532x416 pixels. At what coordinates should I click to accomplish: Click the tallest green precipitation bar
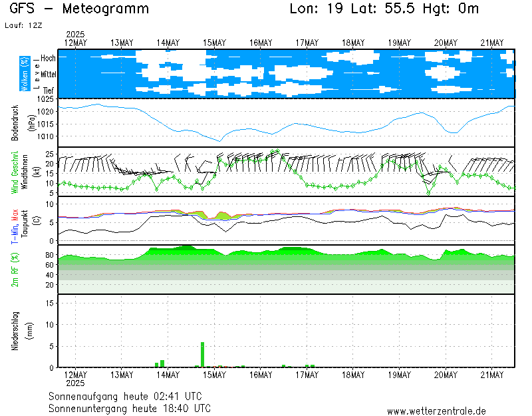pyautogui.click(x=203, y=355)
